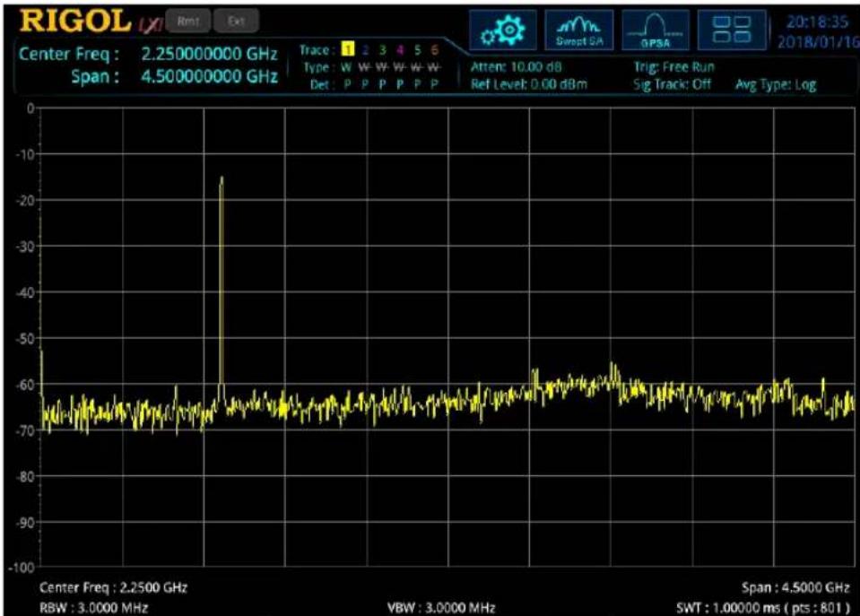The height and width of the screenshot is (616, 860).
Task: Click the Avg Type: Log setting
Action: (x=776, y=84)
